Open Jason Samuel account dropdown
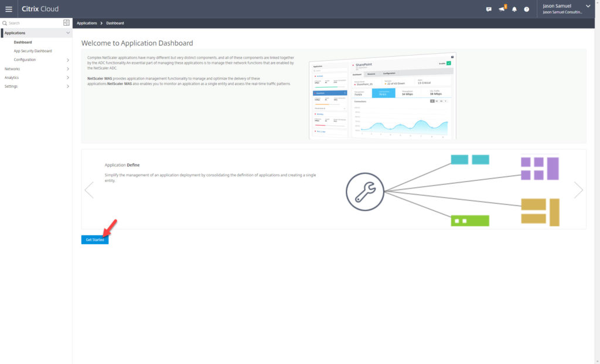The width and height of the screenshot is (600, 364). pyautogui.click(x=588, y=6)
